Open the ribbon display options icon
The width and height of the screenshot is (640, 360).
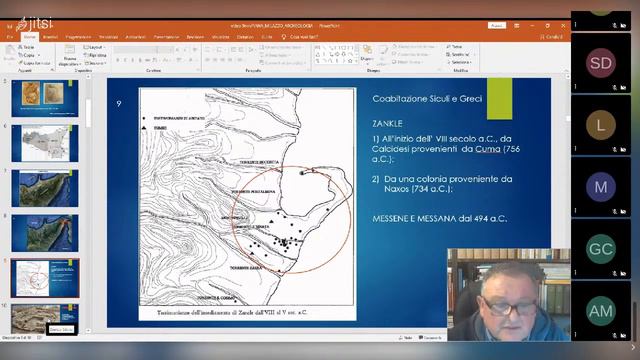(x=517, y=26)
